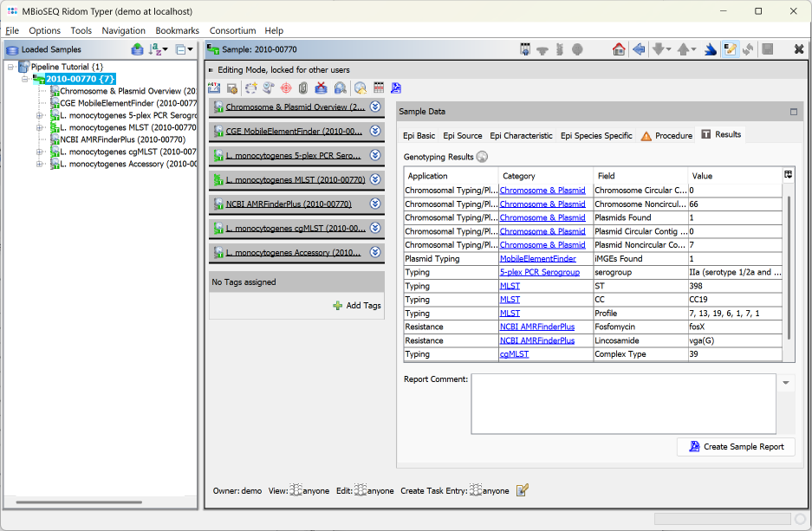The height and width of the screenshot is (531, 812).
Task: Open the Options menu
Action: point(44,29)
